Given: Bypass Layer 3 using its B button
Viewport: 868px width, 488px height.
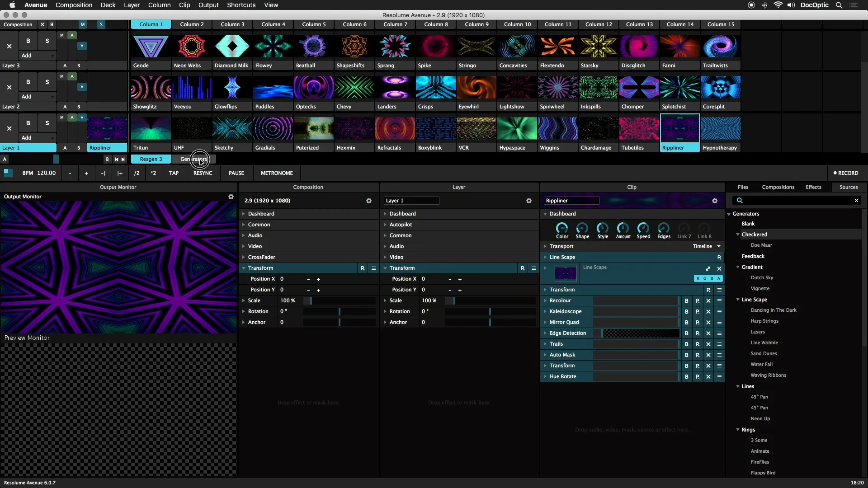Looking at the screenshot, I should point(28,40).
